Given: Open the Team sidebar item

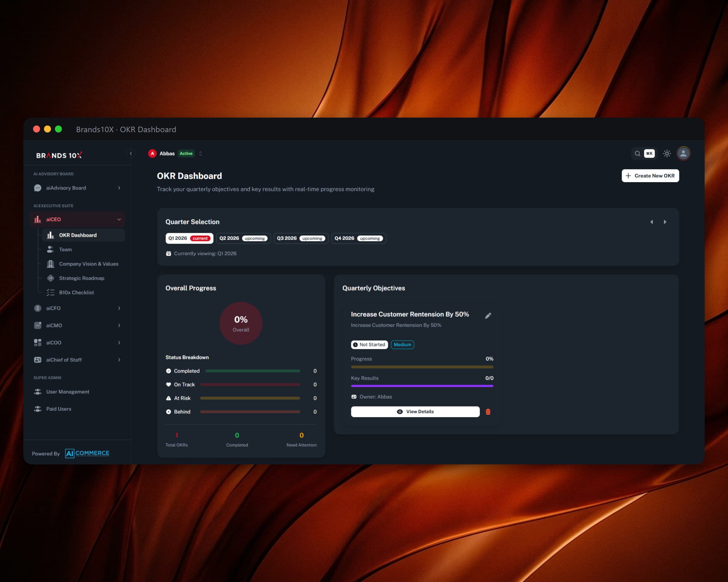Looking at the screenshot, I should (83, 249).
